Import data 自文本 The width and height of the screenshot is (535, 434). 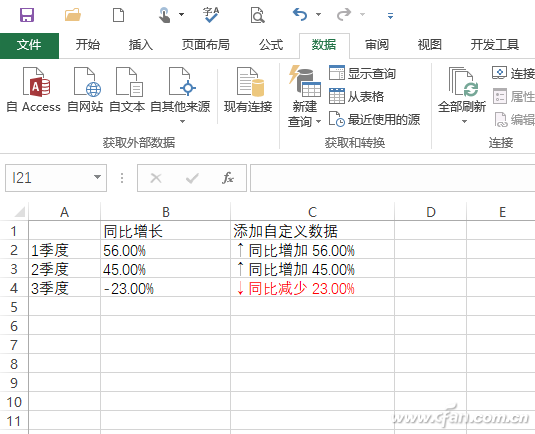(127, 89)
